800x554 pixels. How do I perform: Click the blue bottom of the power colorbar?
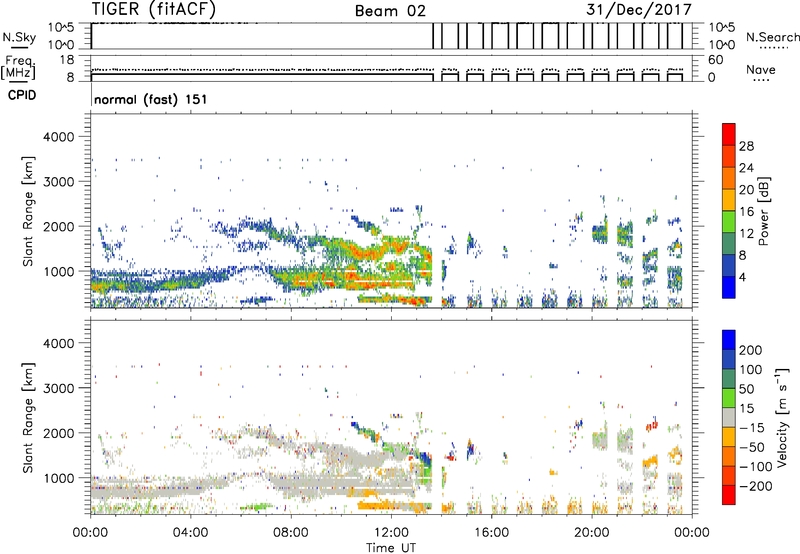(x=729, y=287)
